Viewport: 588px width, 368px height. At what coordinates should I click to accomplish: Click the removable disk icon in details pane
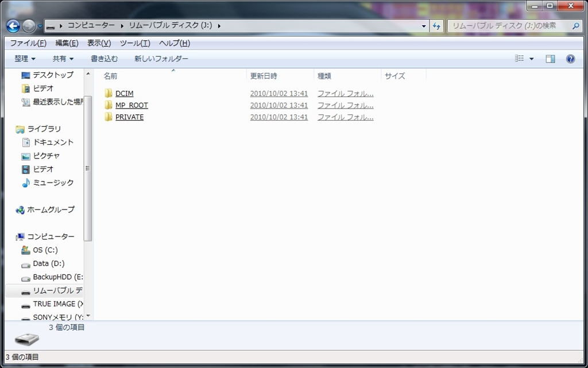tap(26, 339)
